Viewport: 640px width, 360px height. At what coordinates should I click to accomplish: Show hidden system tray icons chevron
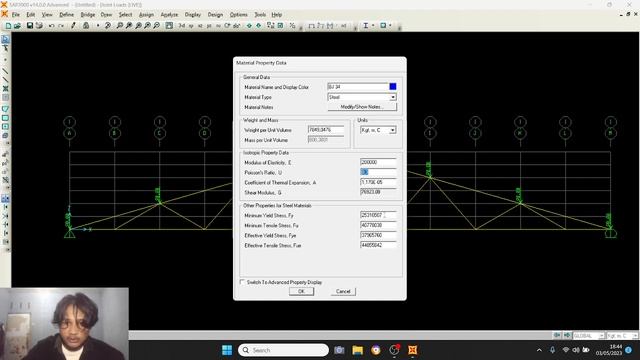539,350
